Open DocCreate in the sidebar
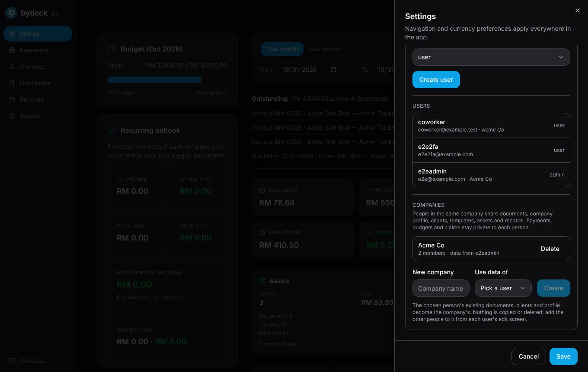588x372 pixels. pyautogui.click(x=38, y=83)
